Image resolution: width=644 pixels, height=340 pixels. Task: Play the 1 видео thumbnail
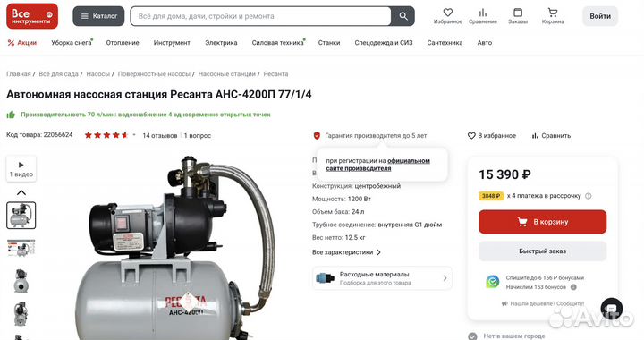21,169
